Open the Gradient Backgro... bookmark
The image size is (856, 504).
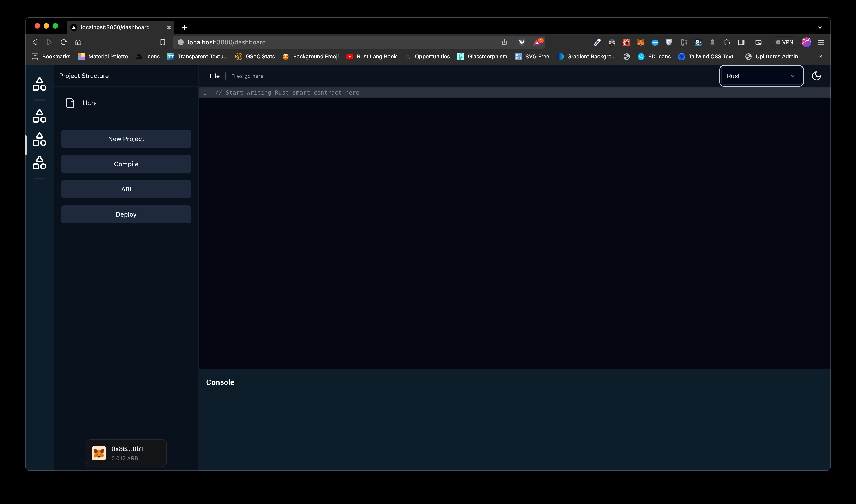pyautogui.click(x=586, y=56)
